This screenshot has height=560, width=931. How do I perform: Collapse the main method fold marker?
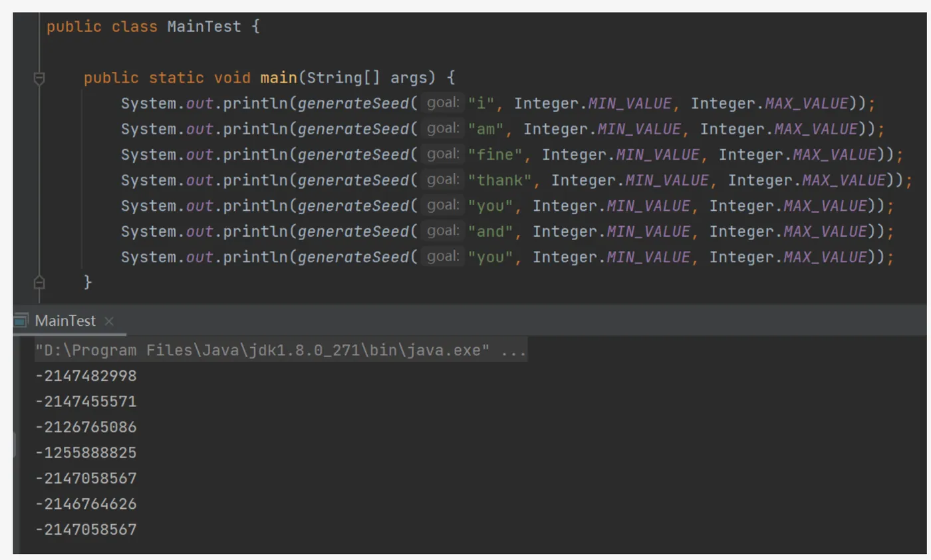[39, 78]
